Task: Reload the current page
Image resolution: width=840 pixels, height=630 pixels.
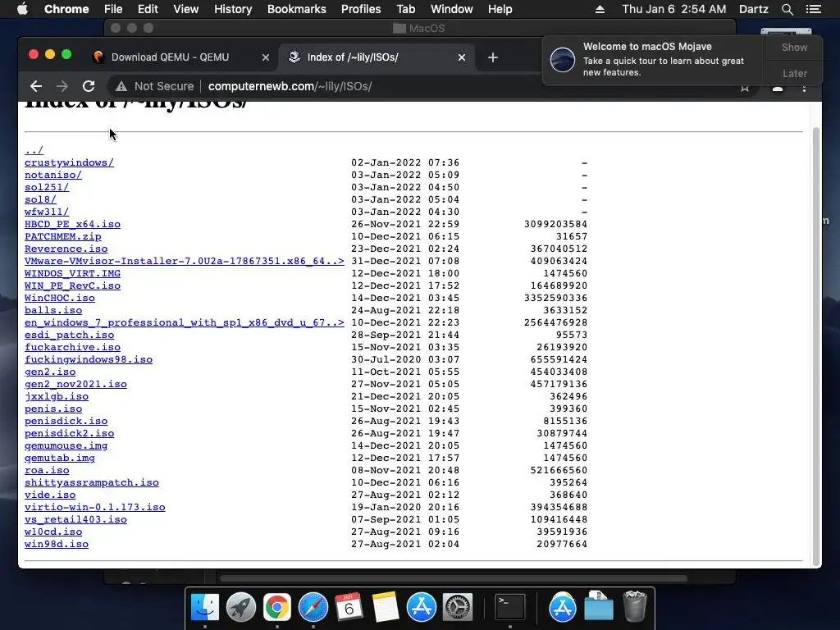Action: 89,86
